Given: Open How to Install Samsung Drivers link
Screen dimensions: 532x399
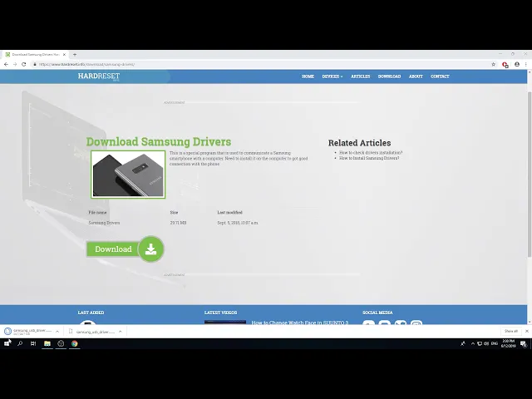Looking at the screenshot, I should click(369, 158).
